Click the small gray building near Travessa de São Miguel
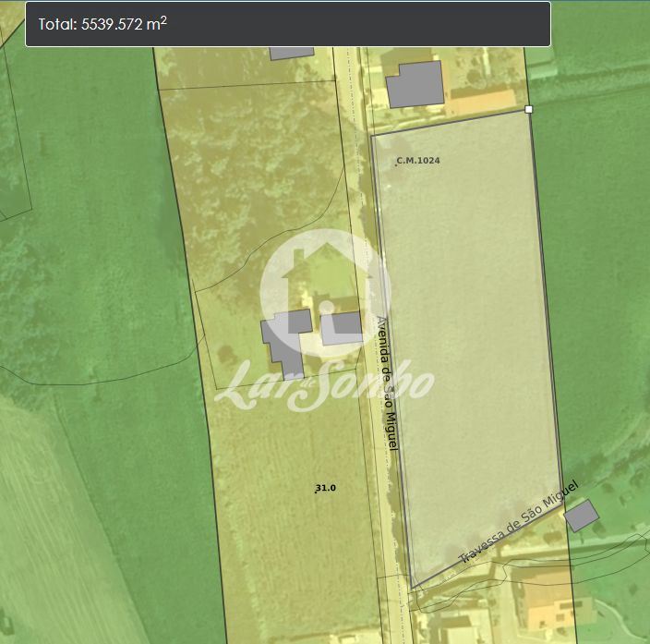This screenshot has height=644, width=650. (582, 516)
